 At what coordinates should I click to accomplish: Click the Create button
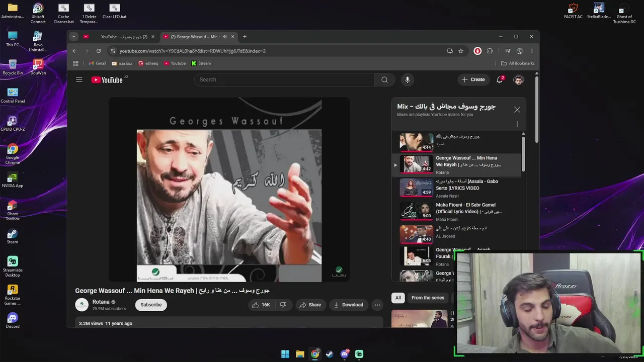473,79
